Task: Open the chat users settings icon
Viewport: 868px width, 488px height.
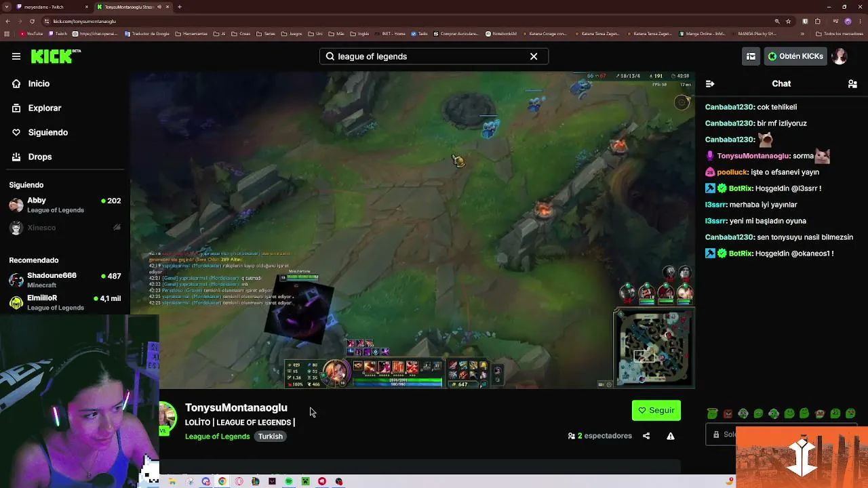Action: (x=852, y=83)
